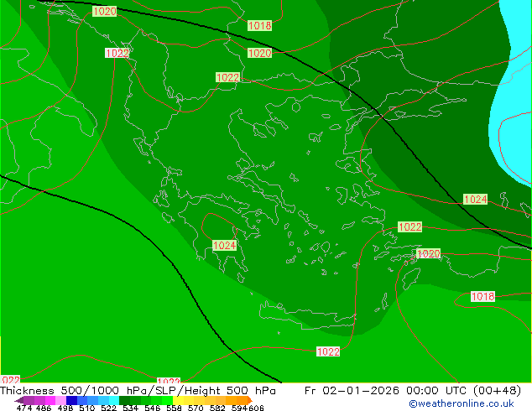Click the 1022 isobar label on the left
The width and height of the screenshot is (532, 411).
coord(117,53)
